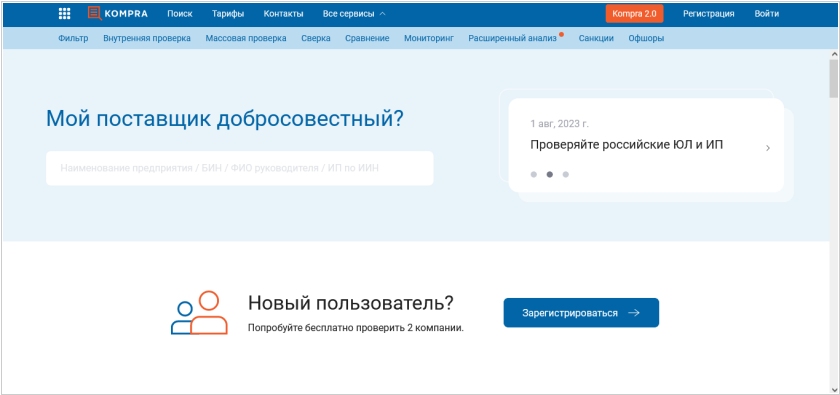Screen dimensions: 840x395
Task: Go to Сверка section
Action: (x=316, y=38)
